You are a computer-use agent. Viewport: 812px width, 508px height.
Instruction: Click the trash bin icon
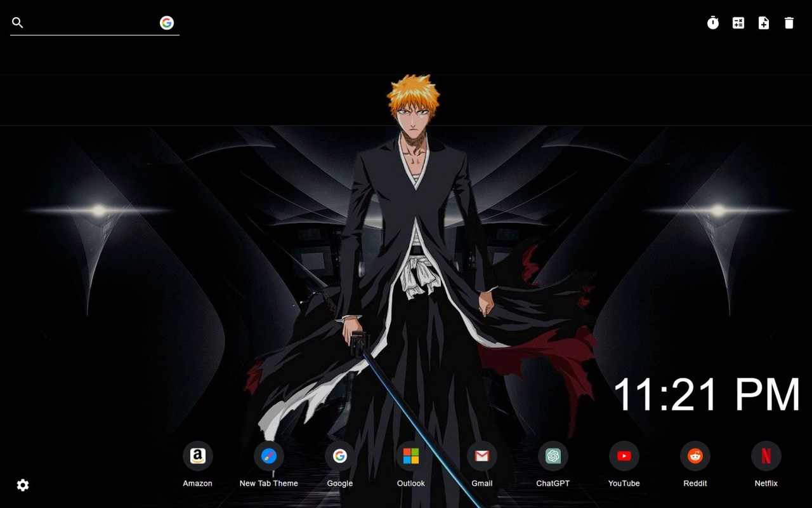[789, 23]
